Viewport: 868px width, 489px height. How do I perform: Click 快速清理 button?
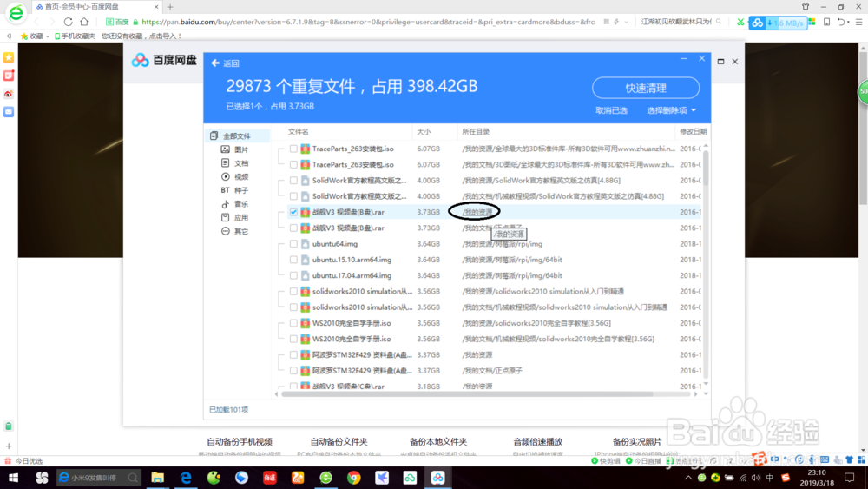pos(646,88)
